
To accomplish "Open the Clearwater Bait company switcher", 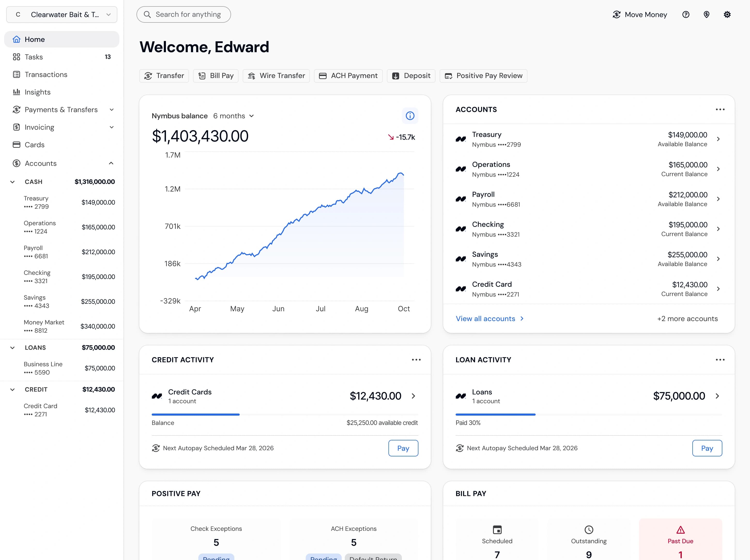I will point(62,14).
